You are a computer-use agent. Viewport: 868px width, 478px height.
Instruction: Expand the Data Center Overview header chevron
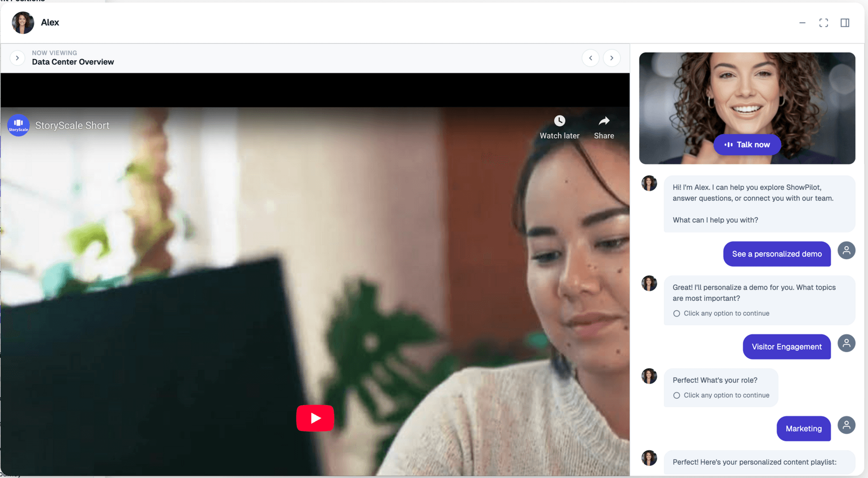pyautogui.click(x=17, y=58)
